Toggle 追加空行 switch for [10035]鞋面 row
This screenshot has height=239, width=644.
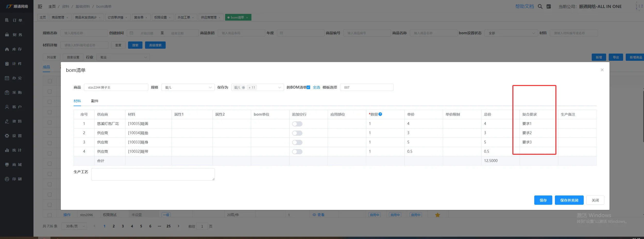coord(297,124)
